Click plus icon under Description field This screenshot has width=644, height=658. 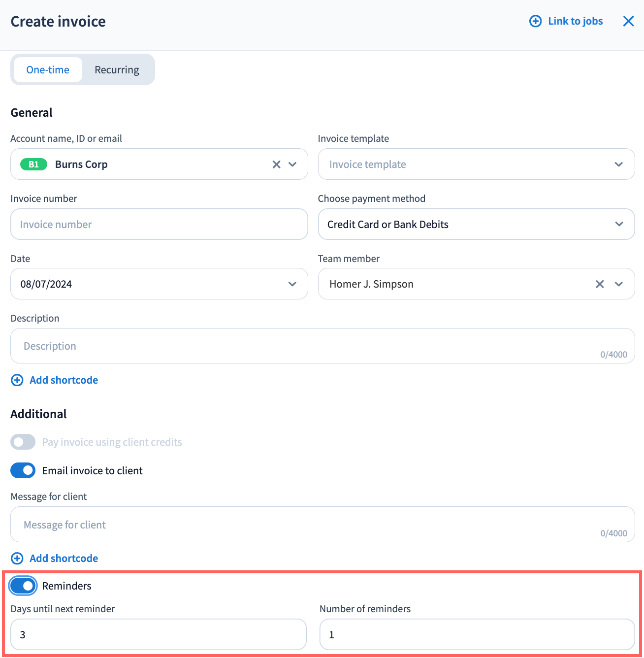click(x=17, y=380)
